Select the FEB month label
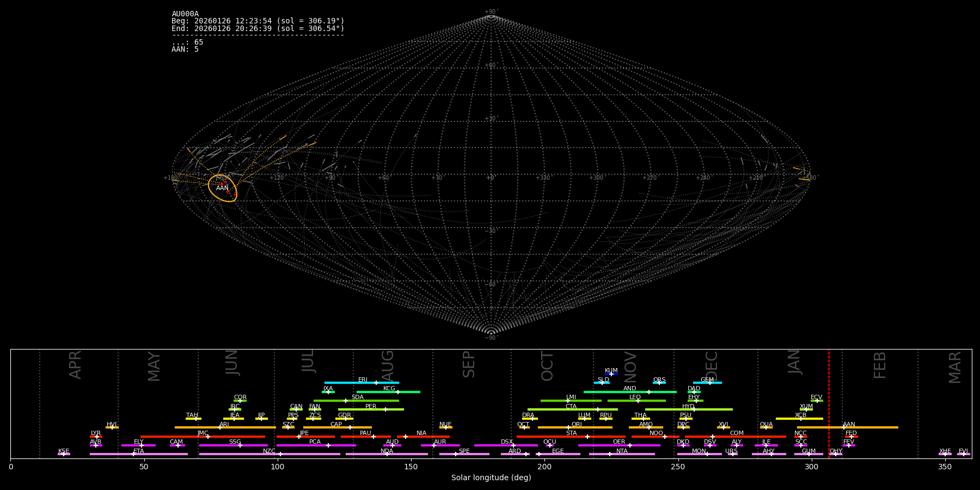 [880, 365]
